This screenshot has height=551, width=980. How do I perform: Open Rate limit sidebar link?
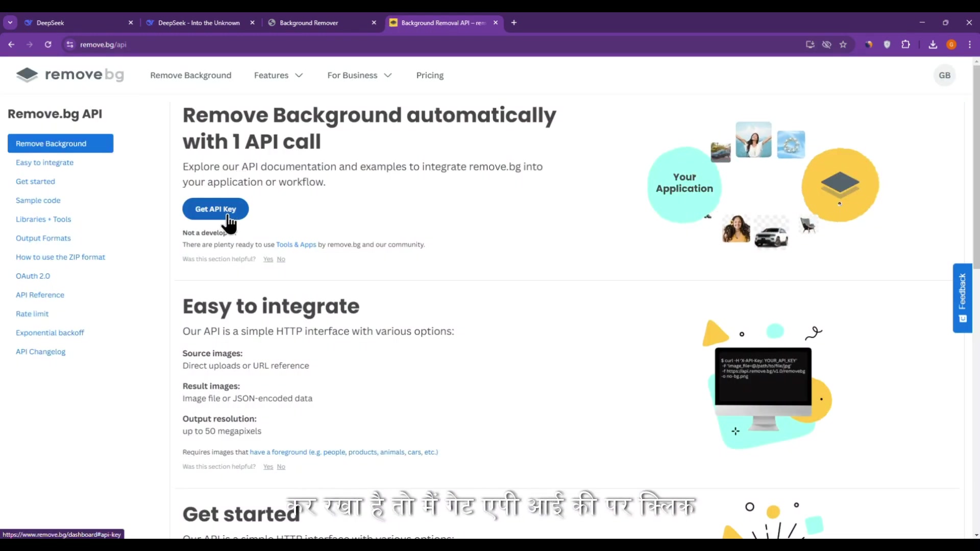point(32,313)
